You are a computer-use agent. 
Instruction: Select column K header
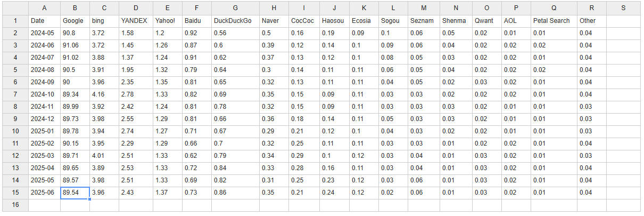click(x=364, y=8)
